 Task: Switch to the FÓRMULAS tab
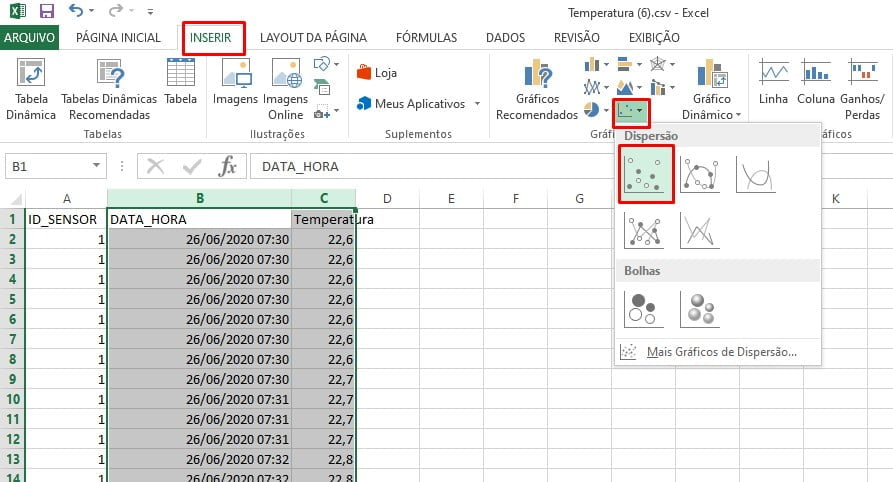click(426, 38)
